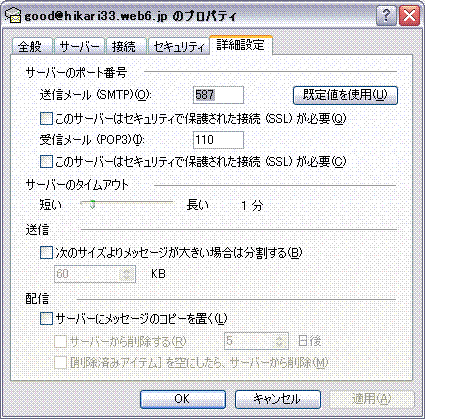Switch to the 全般 tab
450x419 pixels.
point(32,46)
